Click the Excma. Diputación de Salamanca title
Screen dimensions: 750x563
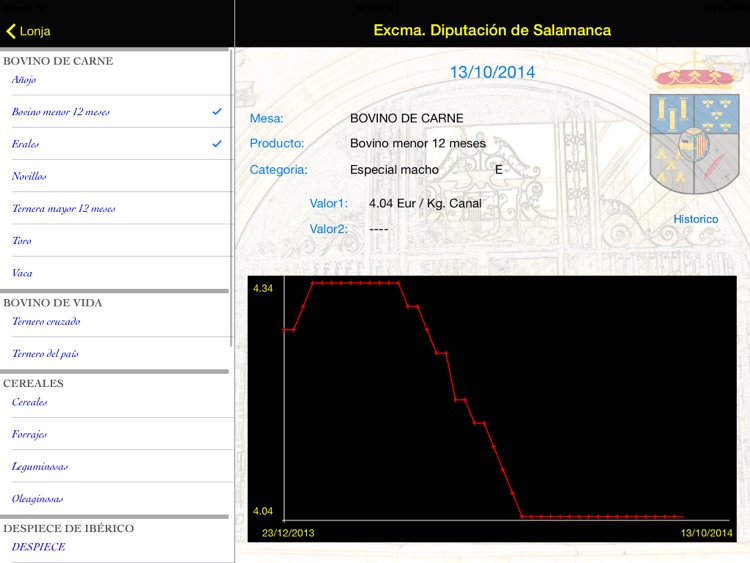tap(492, 30)
